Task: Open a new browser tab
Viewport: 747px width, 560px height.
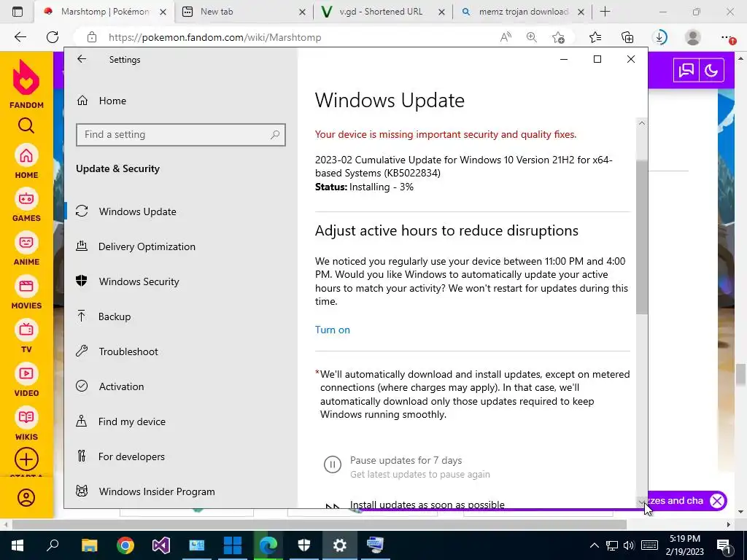Action: [605, 12]
